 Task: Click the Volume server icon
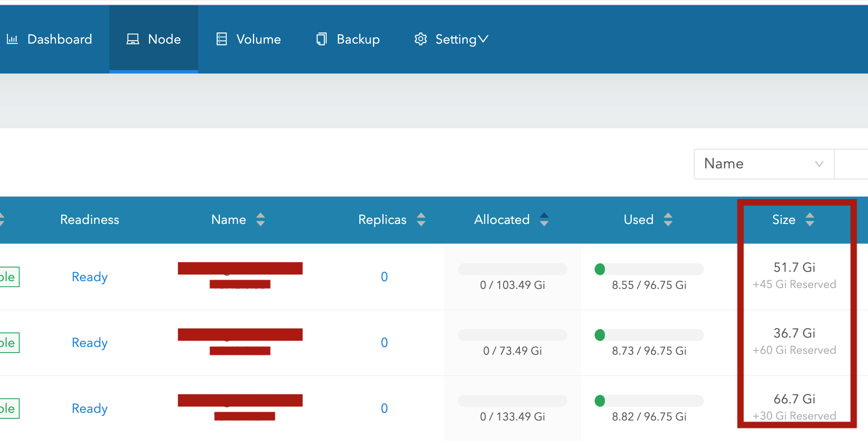coord(221,39)
